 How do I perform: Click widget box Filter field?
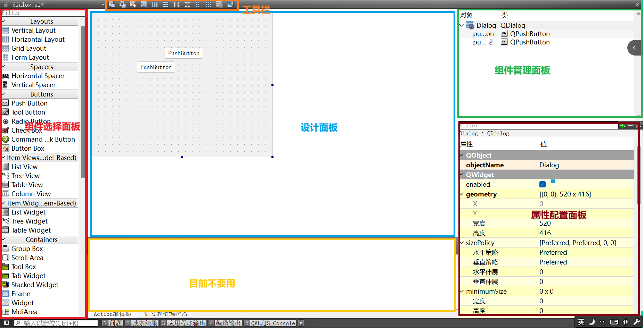43,13
